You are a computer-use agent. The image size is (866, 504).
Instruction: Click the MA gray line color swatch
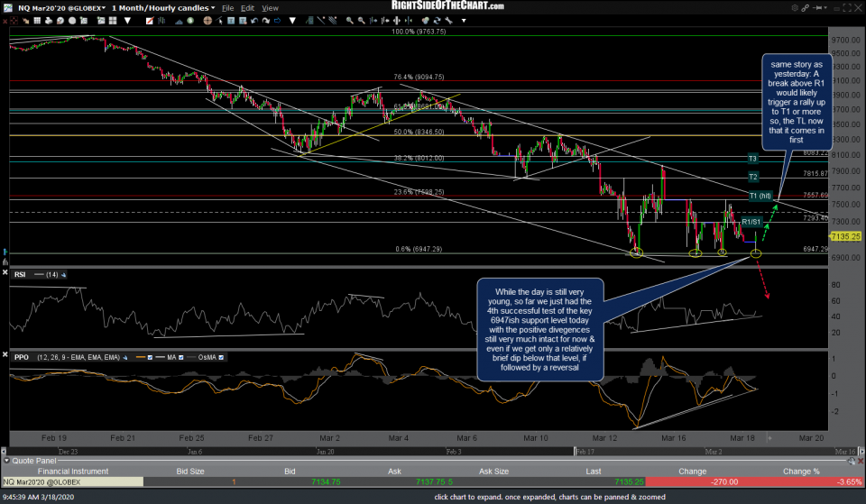click(x=161, y=357)
